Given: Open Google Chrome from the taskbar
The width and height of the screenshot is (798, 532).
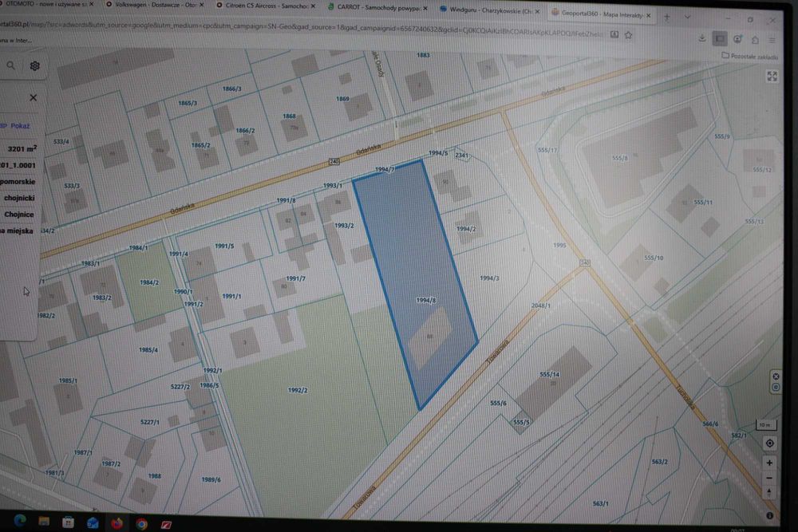Looking at the screenshot, I should click(142, 524).
